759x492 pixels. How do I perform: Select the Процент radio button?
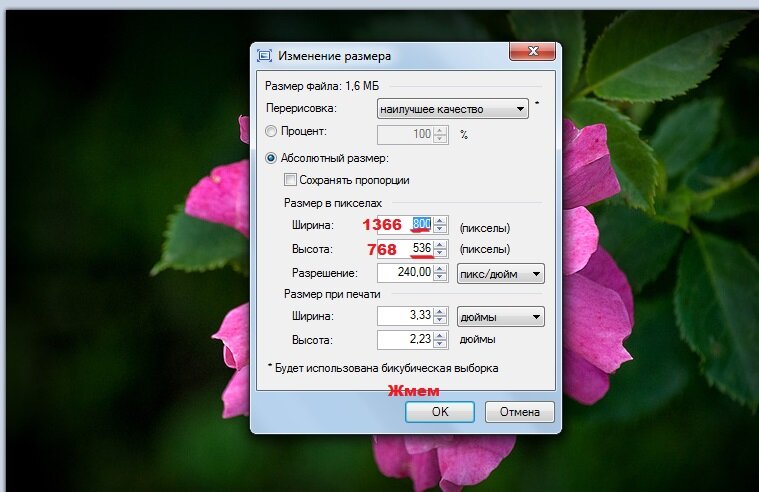pos(271,131)
